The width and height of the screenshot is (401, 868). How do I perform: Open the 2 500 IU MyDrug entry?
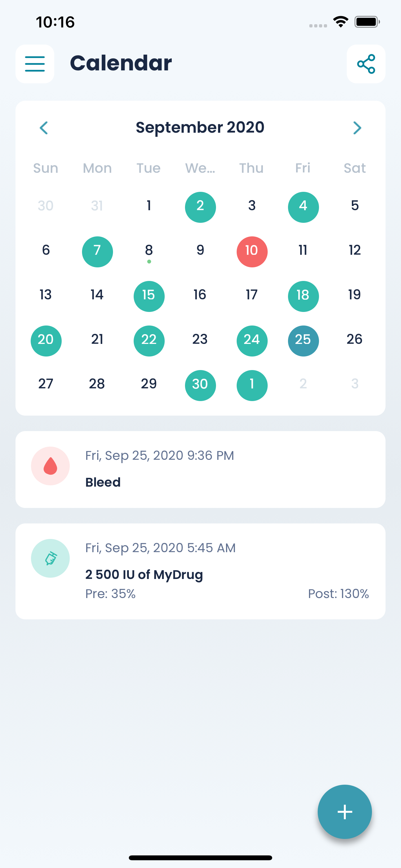[x=200, y=571]
